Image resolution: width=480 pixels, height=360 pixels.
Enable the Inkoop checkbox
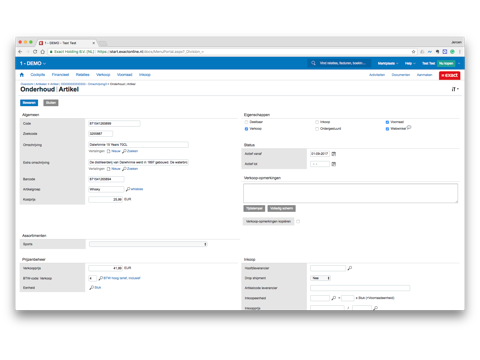coord(317,122)
